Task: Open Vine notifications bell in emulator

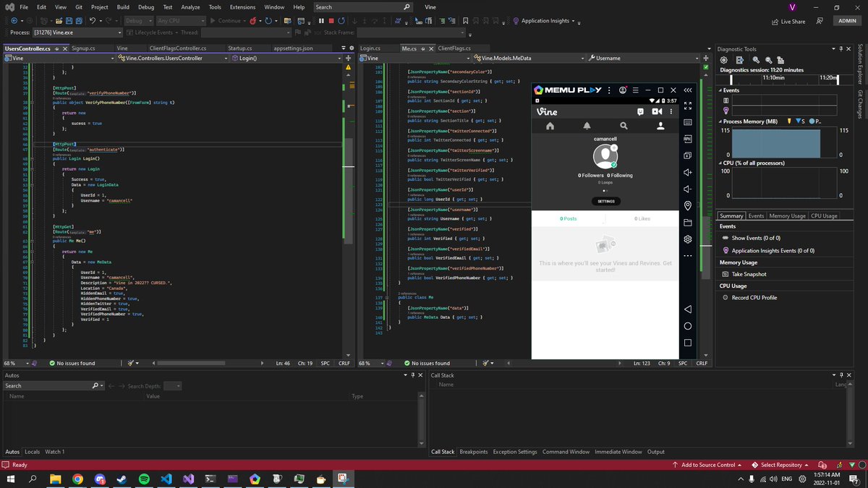Action: click(x=587, y=126)
